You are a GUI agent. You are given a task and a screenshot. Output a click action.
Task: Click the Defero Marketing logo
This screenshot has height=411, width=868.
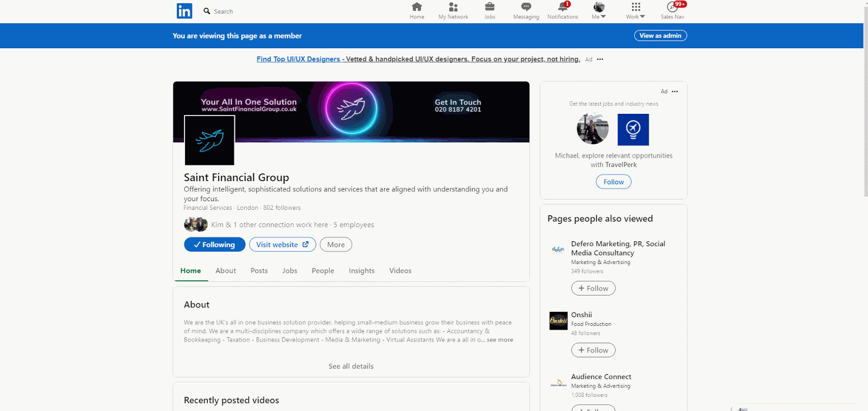558,249
